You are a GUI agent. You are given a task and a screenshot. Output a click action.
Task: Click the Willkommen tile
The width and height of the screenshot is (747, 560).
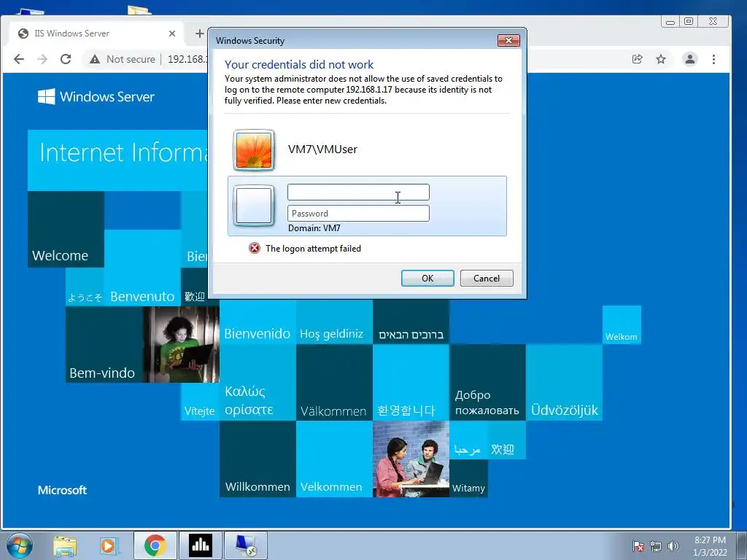coord(258,459)
